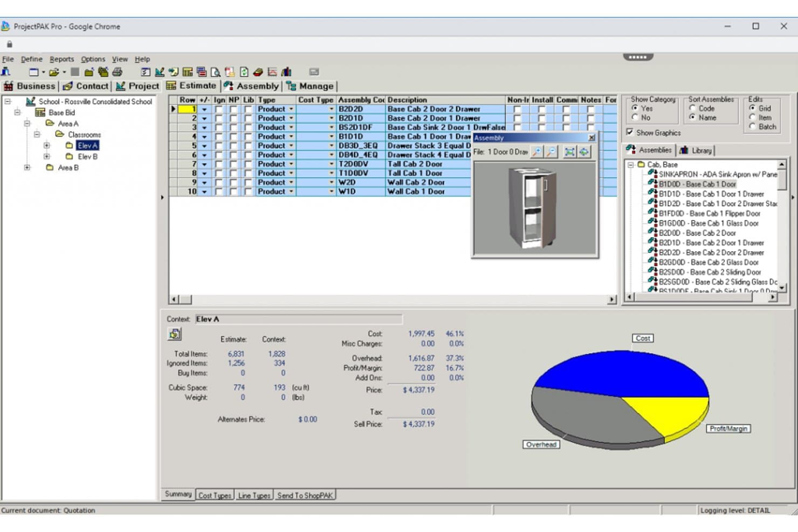Viewport: 798px width, 532px height.
Task: Click the yellow grid table toolbar icon
Action: click(x=187, y=72)
